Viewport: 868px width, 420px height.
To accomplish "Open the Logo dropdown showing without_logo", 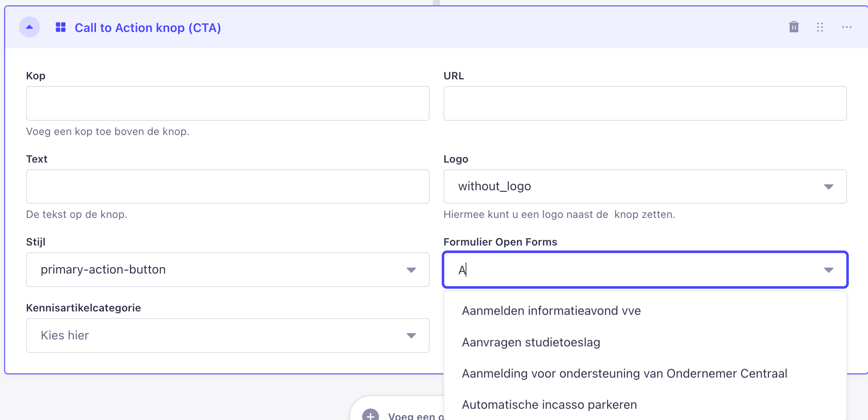I will tap(645, 187).
